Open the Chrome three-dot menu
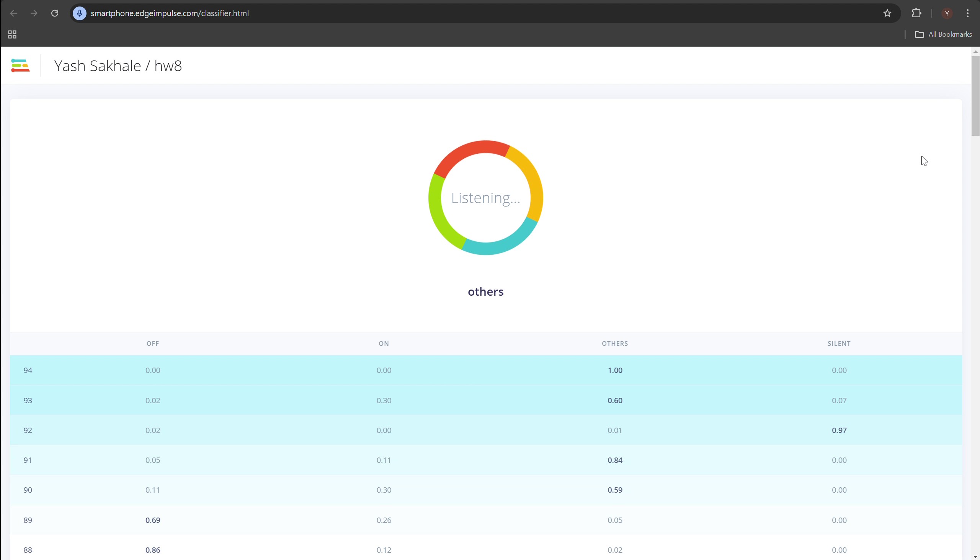980x560 pixels. 968,13
